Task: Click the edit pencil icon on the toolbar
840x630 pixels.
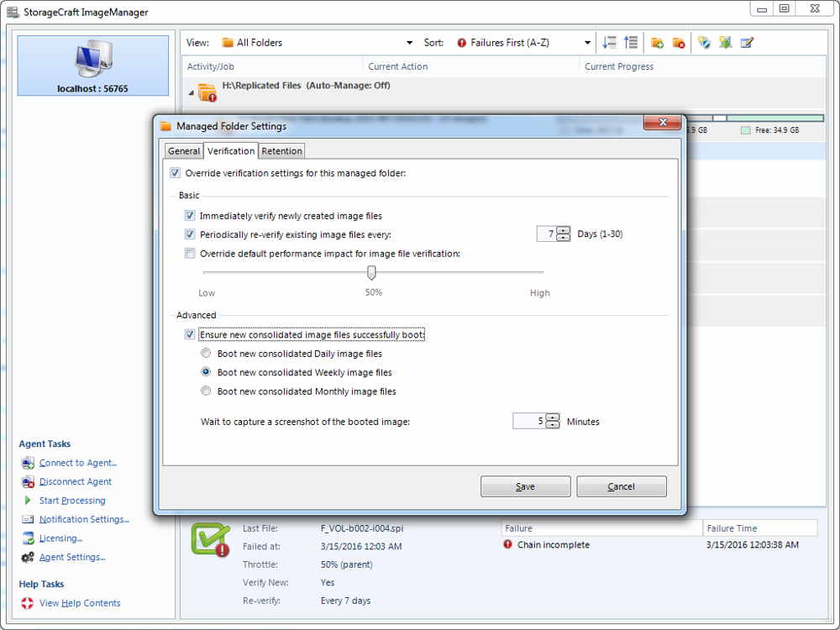Action: (746, 42)
